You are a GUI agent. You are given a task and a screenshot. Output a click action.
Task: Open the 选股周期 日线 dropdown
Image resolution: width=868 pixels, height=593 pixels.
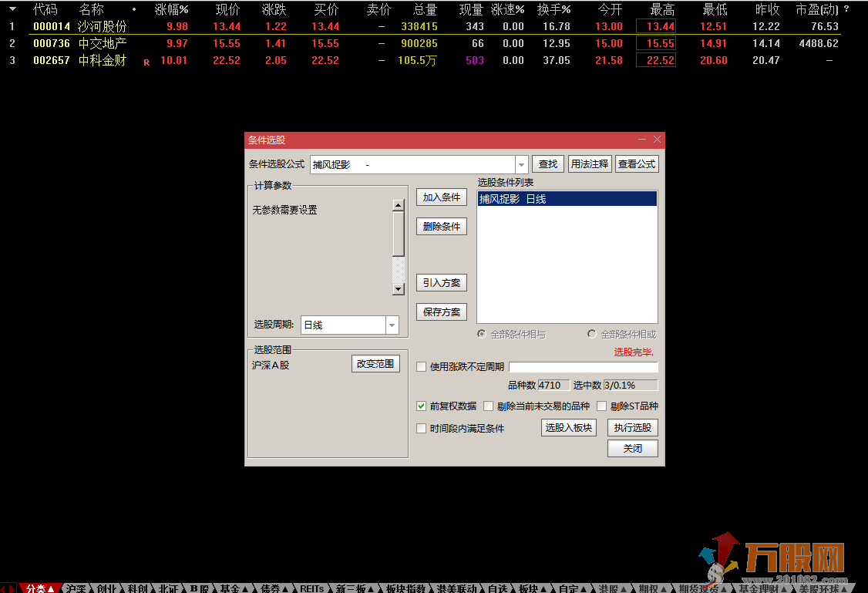392,325
